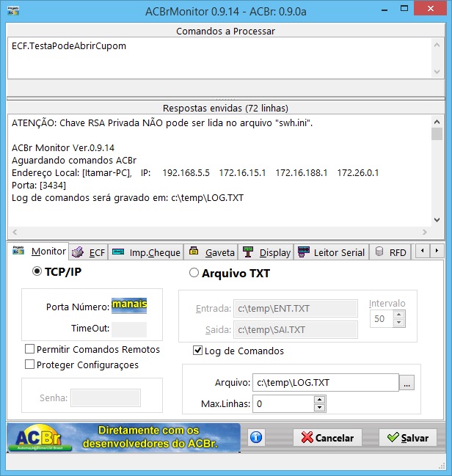Viewport: 452px width, 476px height.
Task: Click the ACBr banner advertisement
Action: tap(123, 437)
